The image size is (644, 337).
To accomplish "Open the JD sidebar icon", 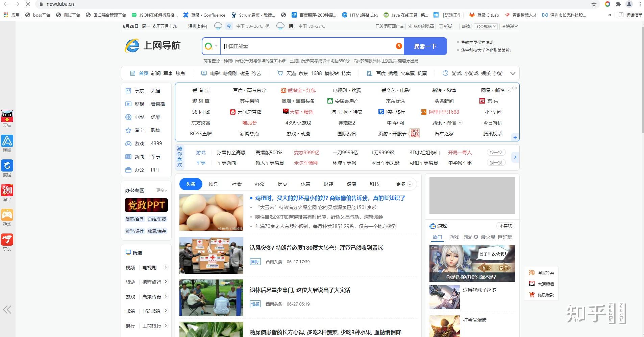I will tap(7, 240).
